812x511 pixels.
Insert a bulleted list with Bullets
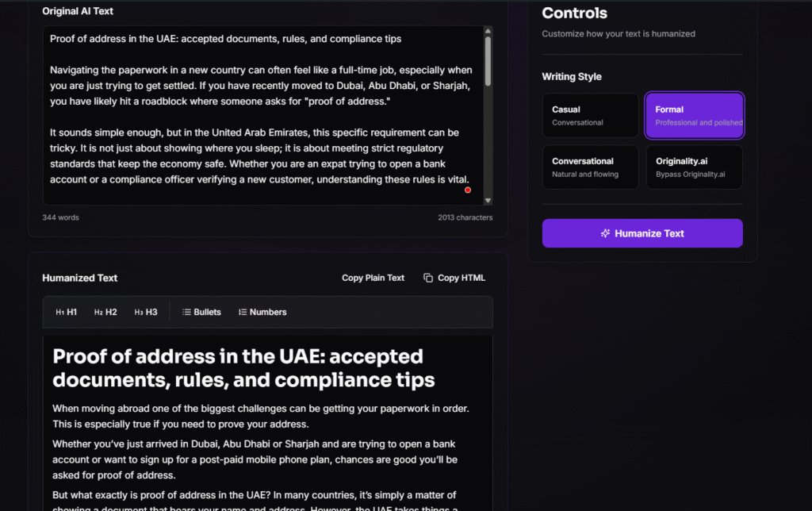[201, 313]
